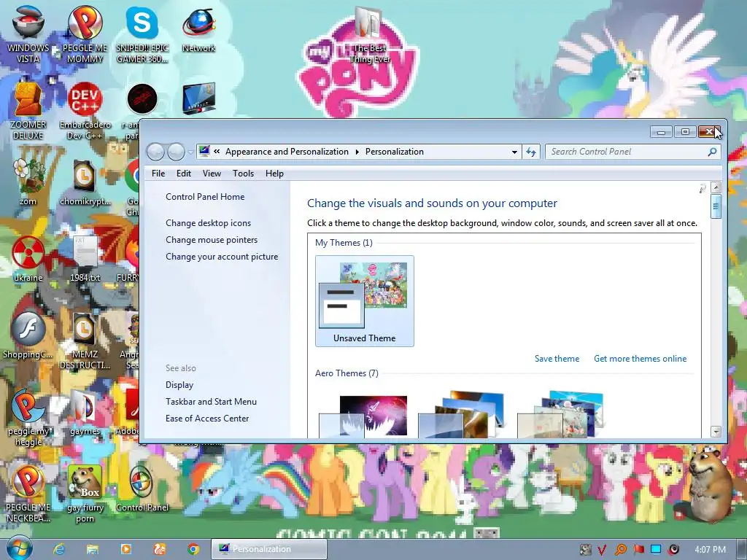This screenshot has width=747, height=560.
Task: Select the gaymes desktop icon
Action: [x=85, y=413]
